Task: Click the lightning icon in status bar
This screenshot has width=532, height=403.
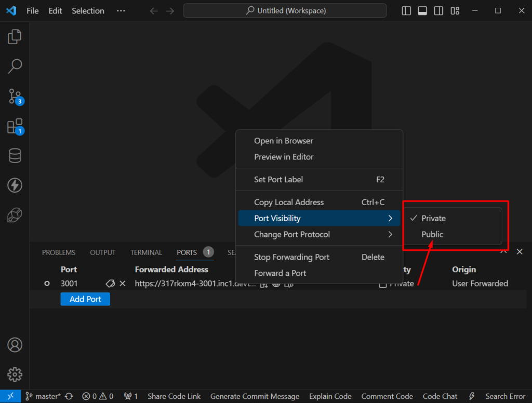Action: pyautogui.click(x=472, y=396)
